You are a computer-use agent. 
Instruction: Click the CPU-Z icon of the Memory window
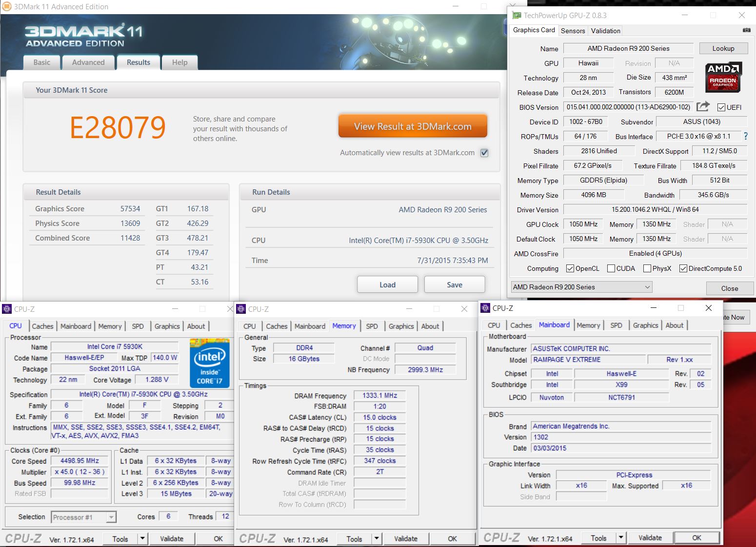[x=241, y=309]
